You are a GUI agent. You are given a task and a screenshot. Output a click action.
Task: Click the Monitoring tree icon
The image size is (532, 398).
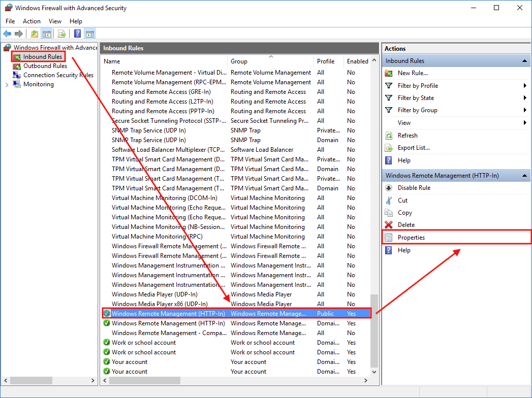[x=17, y=84]
